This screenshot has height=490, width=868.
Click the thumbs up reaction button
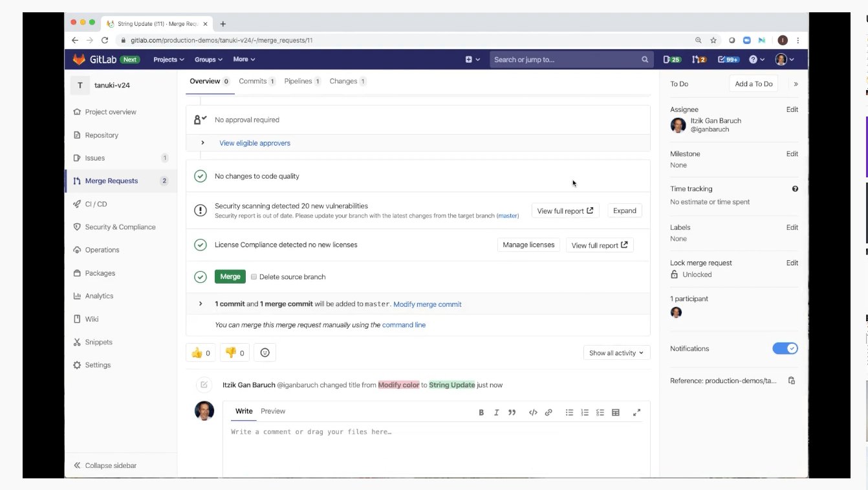pyautogui.click(x=201, y=353)
